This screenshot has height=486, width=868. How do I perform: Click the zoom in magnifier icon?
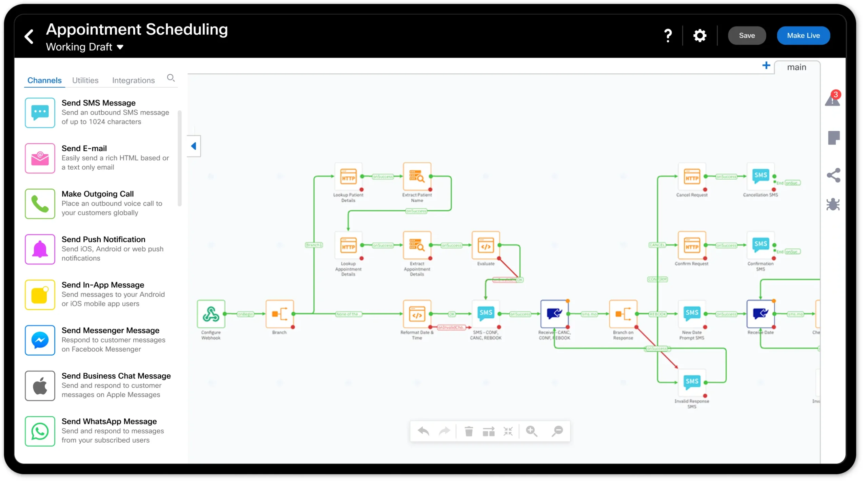(x=531, y=431)
